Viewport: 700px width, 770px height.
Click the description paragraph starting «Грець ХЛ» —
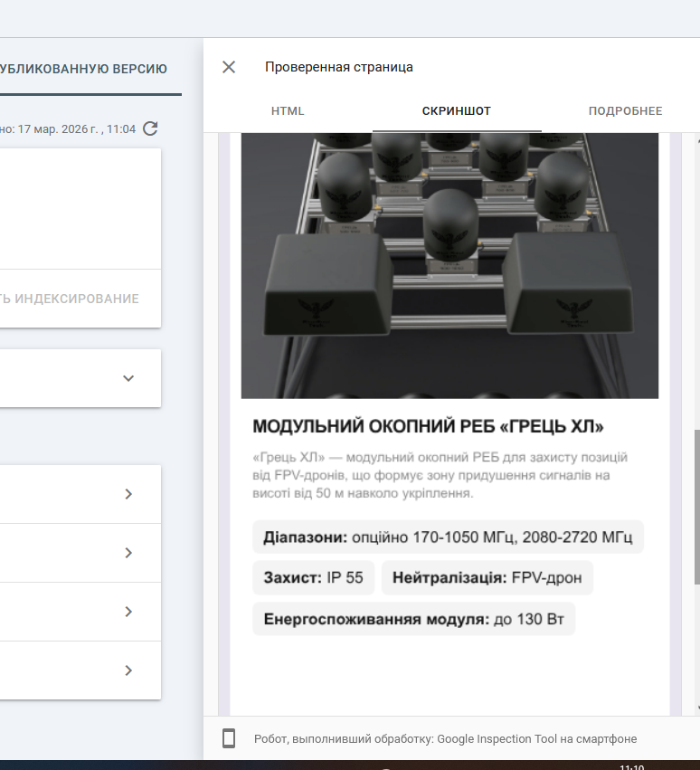440,475
